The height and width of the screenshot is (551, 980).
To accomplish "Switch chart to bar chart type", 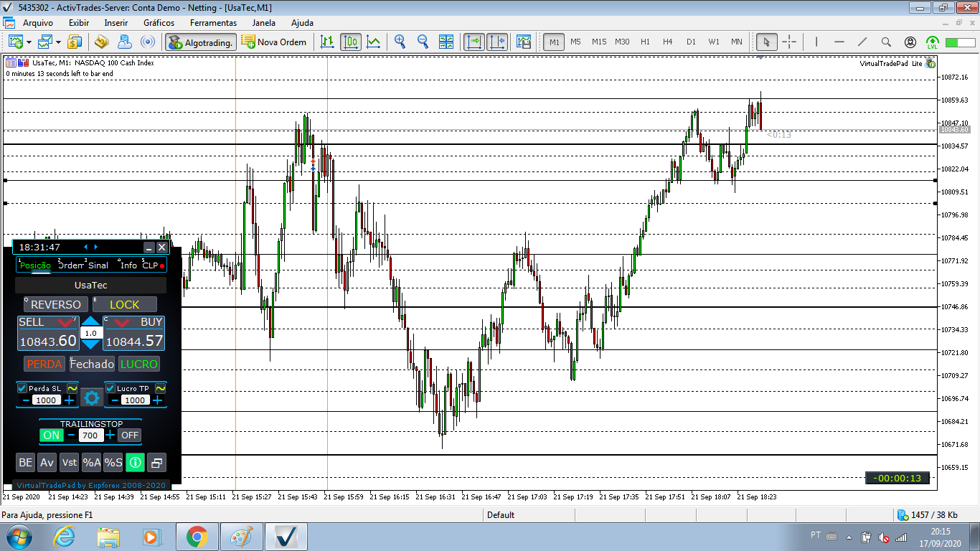I will click(x=328, y=42).
